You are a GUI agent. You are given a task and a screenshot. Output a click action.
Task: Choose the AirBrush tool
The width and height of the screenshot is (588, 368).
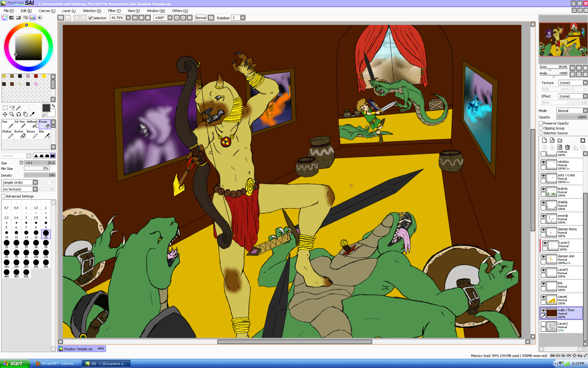point(32,124)
